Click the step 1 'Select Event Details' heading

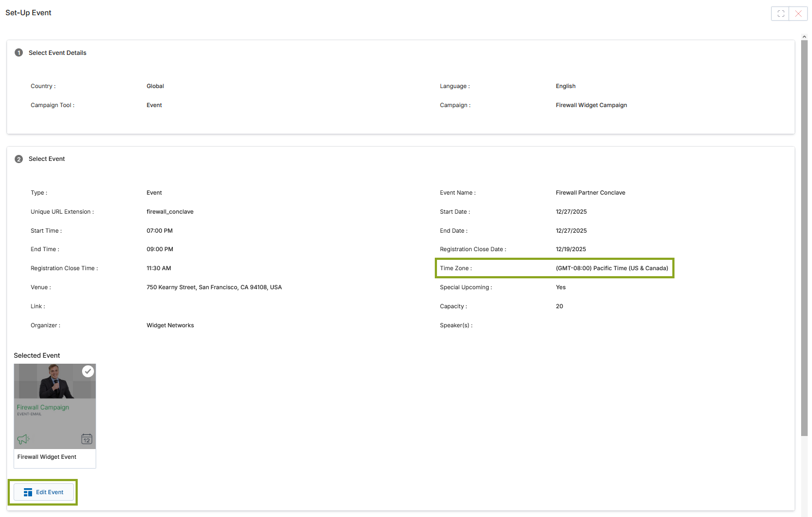pos(58,53)
